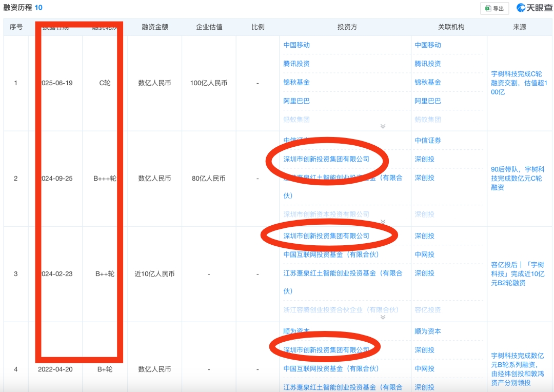Select the B+轮 round cell
This screenshot has width=554, height=392.
[x=105, y=369]
